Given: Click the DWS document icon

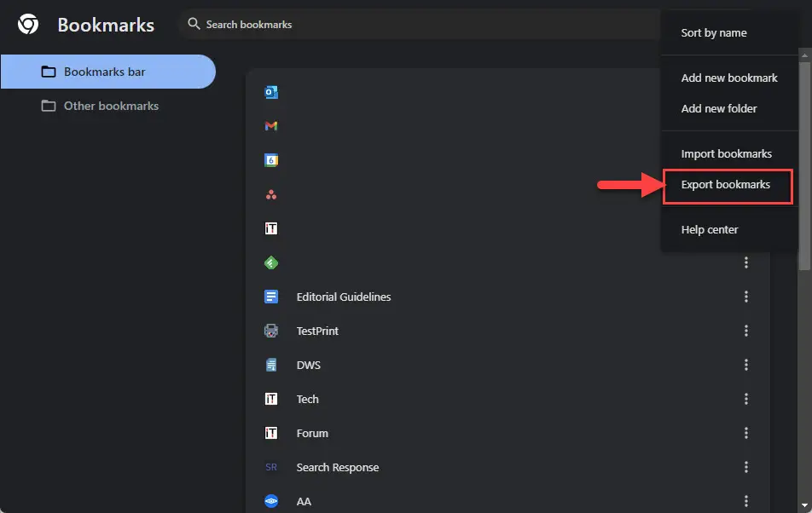Looking at the screenshot, I should [x=271, y=365].
